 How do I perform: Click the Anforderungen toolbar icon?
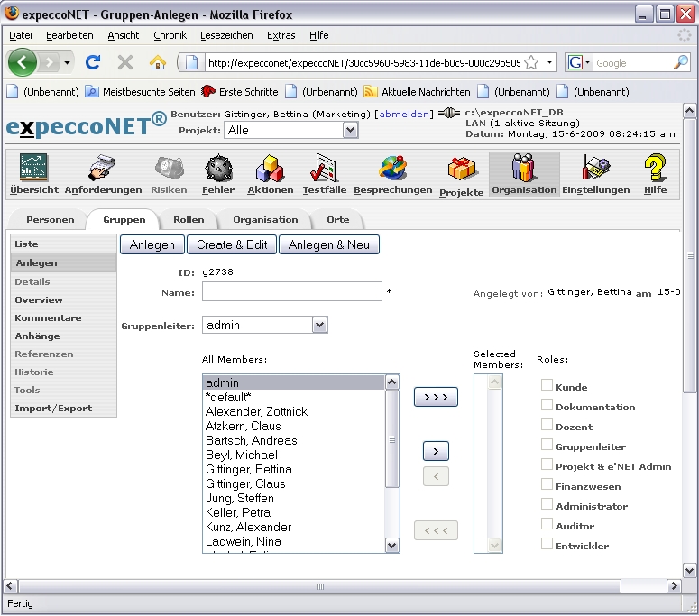pyautogui.click(x=103, y=169)
